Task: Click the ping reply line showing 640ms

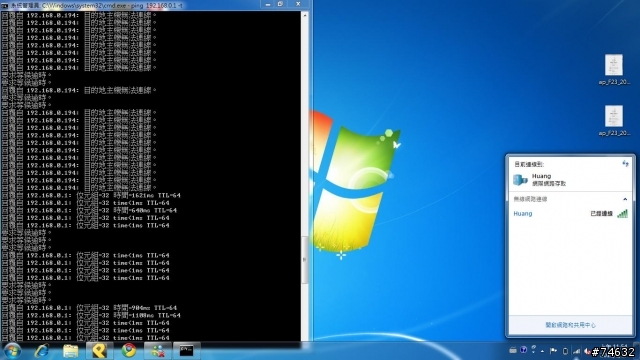Action: point(89,211)
